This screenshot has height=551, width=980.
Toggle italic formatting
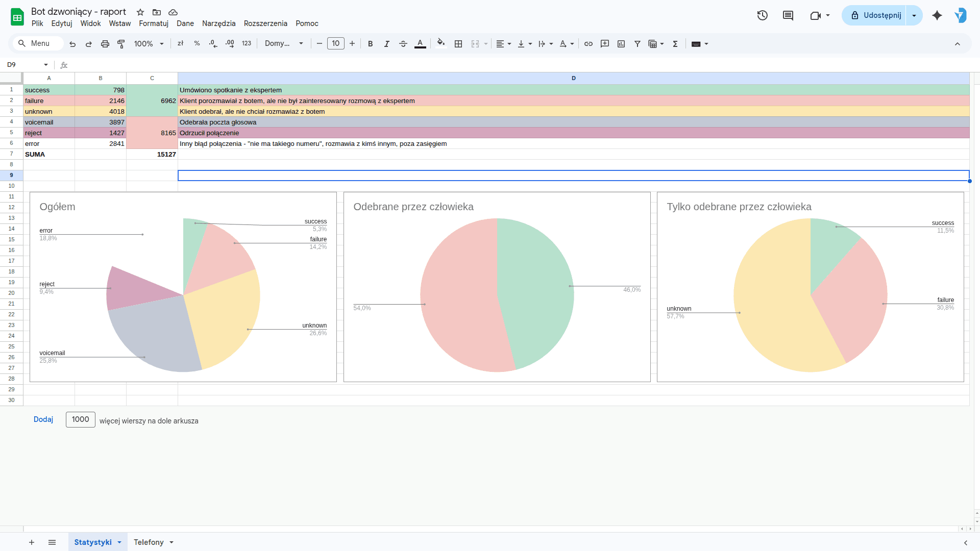click(x=387, y=44)
